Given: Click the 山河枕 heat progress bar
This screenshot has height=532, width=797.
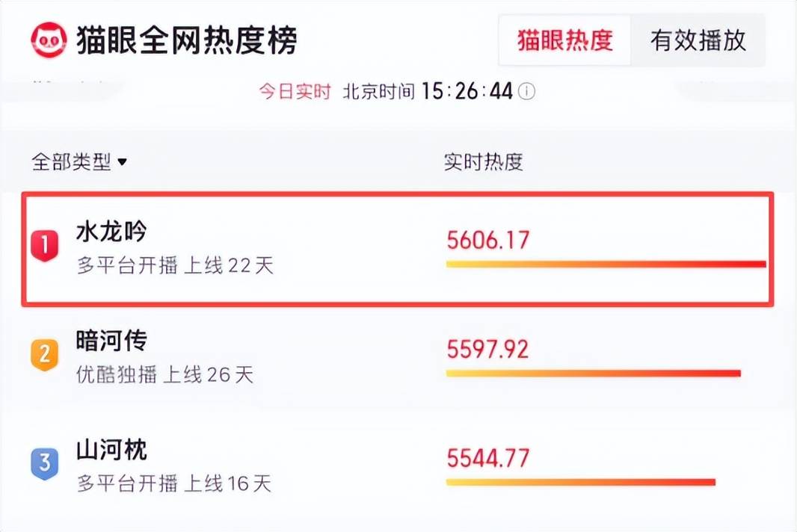Looking at the screenshot, I should coord(580,482).
